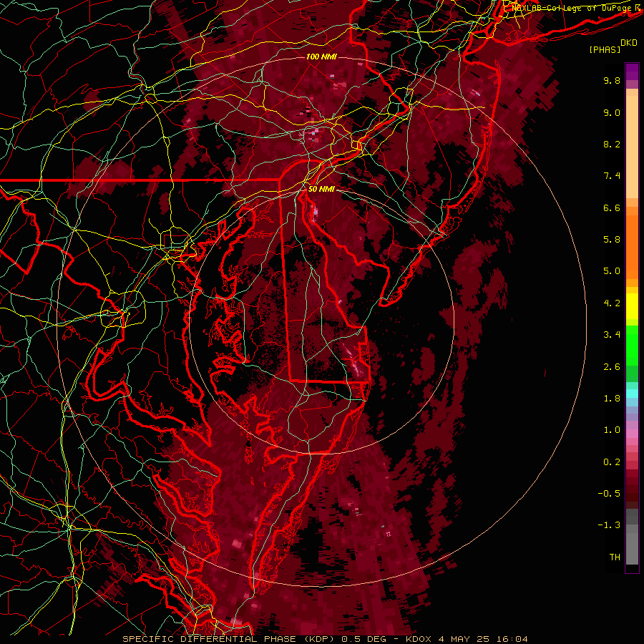Viewport: 644px width, 644px height.
Task: Click the "6.6" color scale value
Action: point(612,208)
